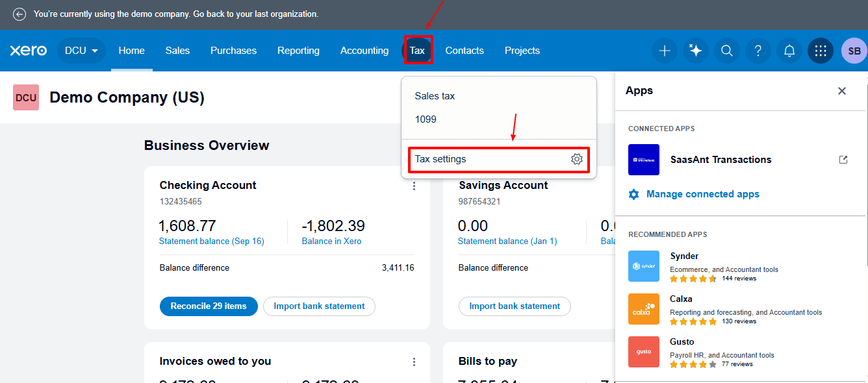Toggle the apps grid icon
868x383 pixels.
pyautogui.click(x=820, y=51)
